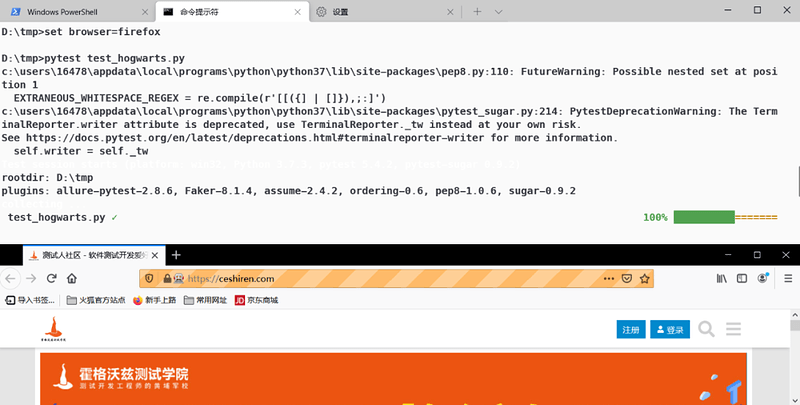
Task: Minimize the Firefox window
Action: pyautogui.click(x=728, y=255)
